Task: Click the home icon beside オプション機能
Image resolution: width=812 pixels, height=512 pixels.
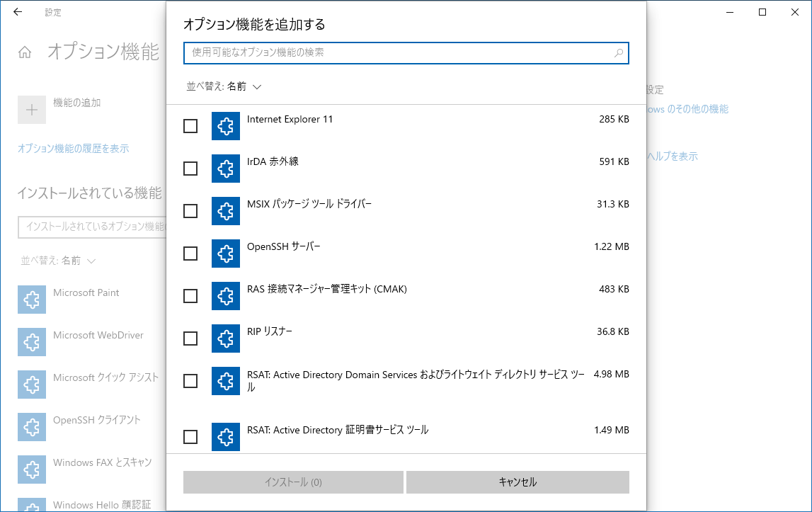Action: click(25, 52)
